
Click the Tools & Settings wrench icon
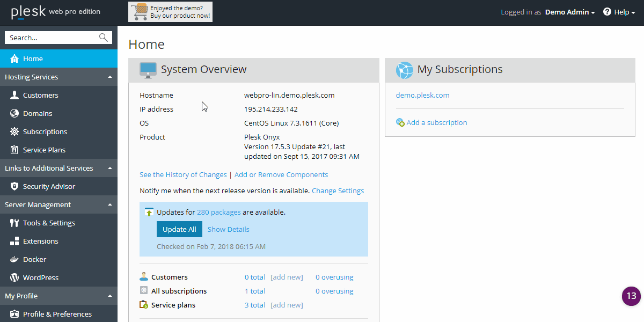point(14,223)
